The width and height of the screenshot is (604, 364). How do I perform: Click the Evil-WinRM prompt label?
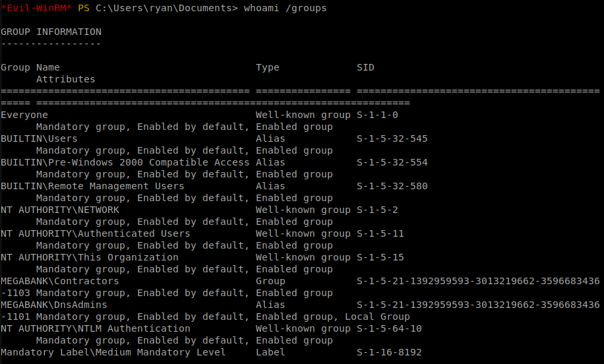(36, 8)
